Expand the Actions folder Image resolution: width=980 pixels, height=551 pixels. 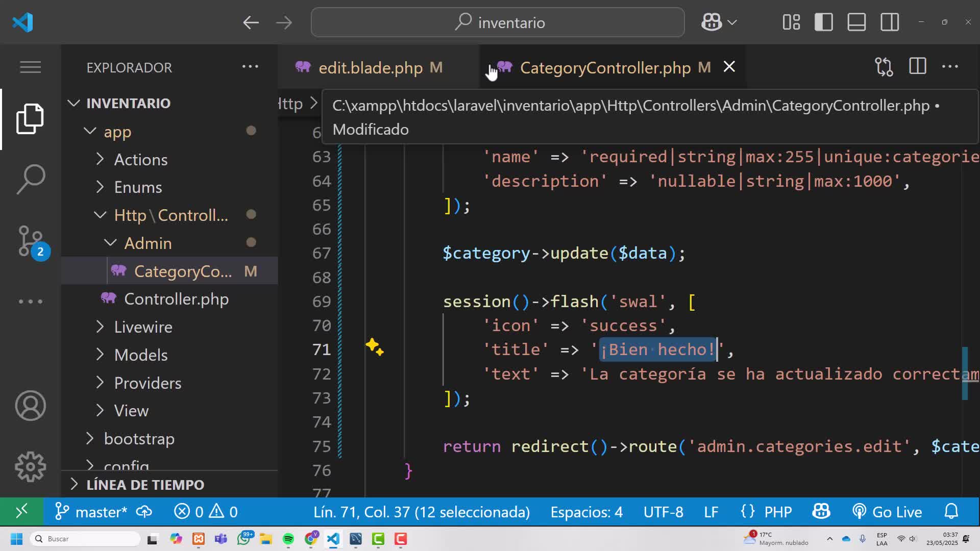tap(169, 160)
